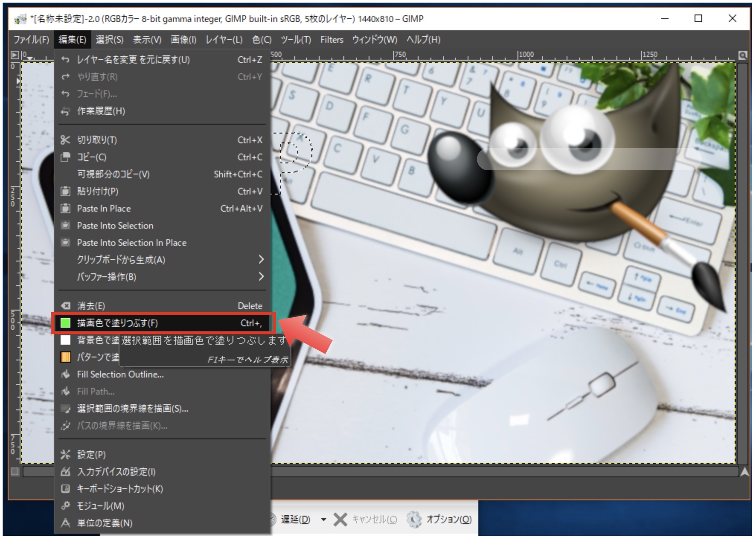Click the Paste In Place icon
Screen dimensions: 756x540
tap(65, 208)
